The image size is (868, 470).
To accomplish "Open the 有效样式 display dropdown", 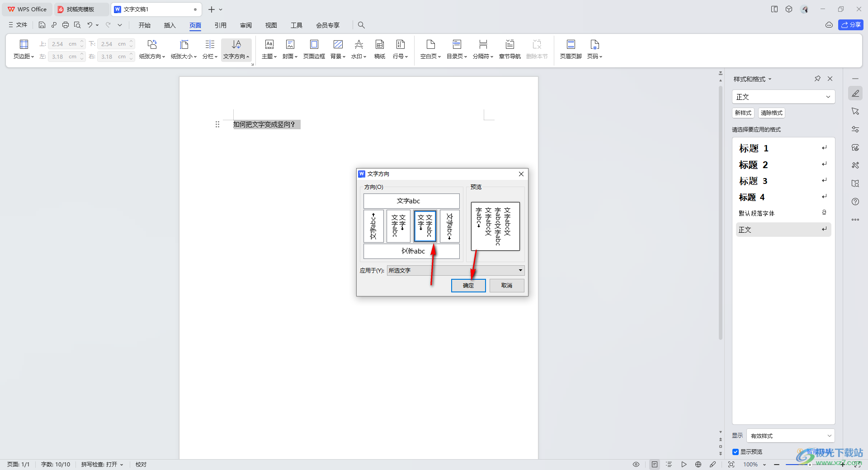I will pyautogui.click(x=790, y=436).
